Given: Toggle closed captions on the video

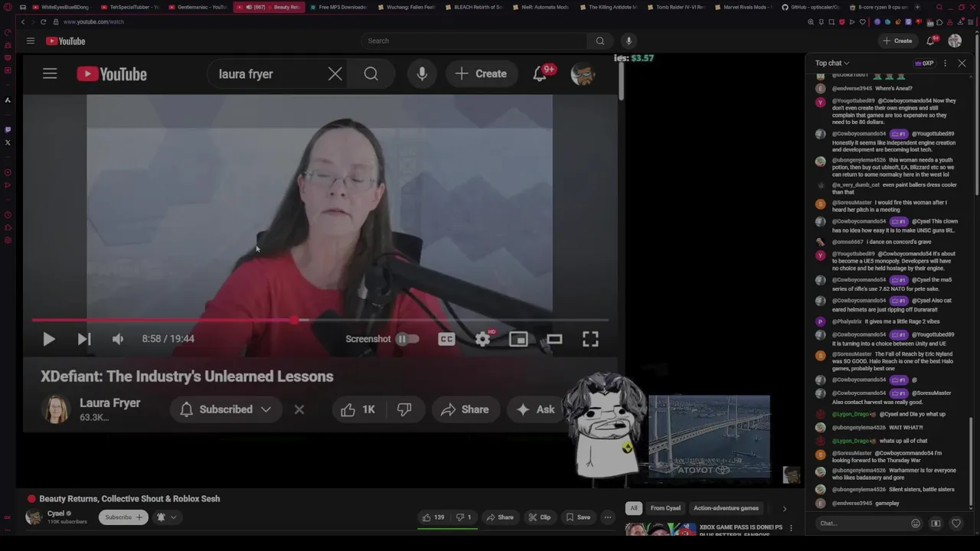Looking at the screenshot, I should (446, 339).
